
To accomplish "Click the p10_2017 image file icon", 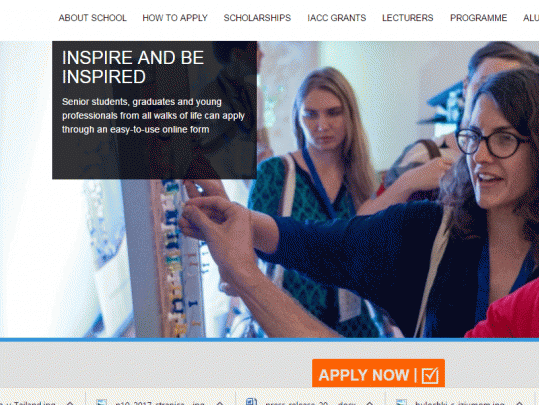I will 102,402.
